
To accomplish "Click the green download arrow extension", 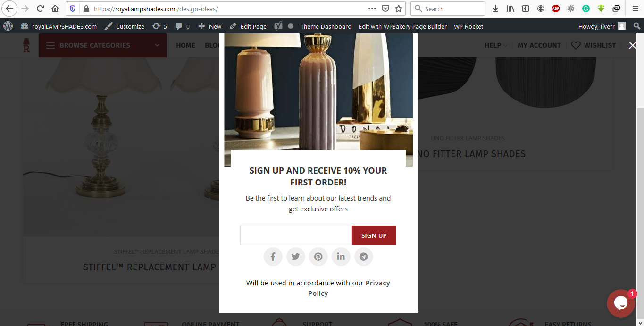I will 601,8.
